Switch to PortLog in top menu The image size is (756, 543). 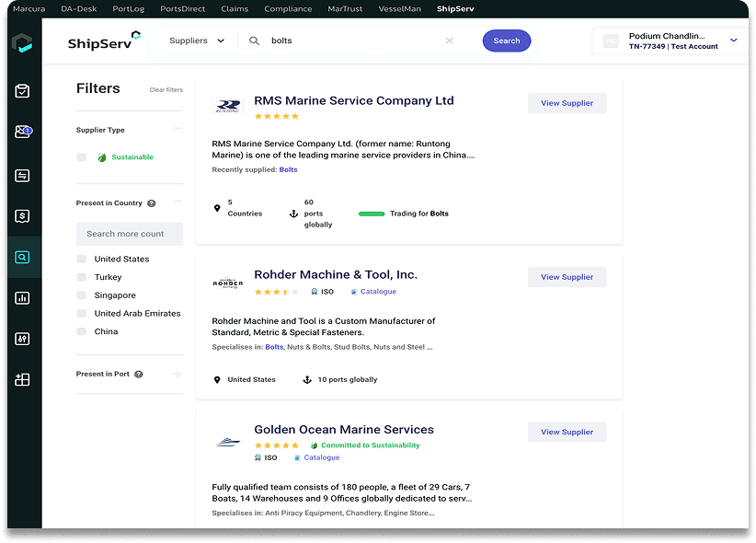[x=128, y=8]
